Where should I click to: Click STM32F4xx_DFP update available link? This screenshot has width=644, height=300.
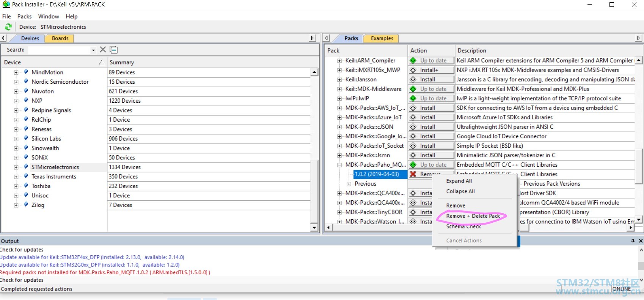point(92,257)
